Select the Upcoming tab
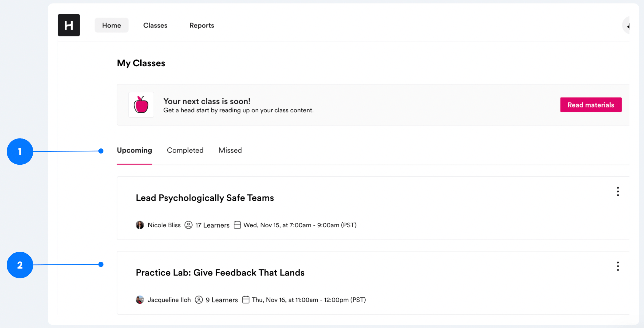The height and width of the screenshot is (328, 644). click(x=134, y=150)
